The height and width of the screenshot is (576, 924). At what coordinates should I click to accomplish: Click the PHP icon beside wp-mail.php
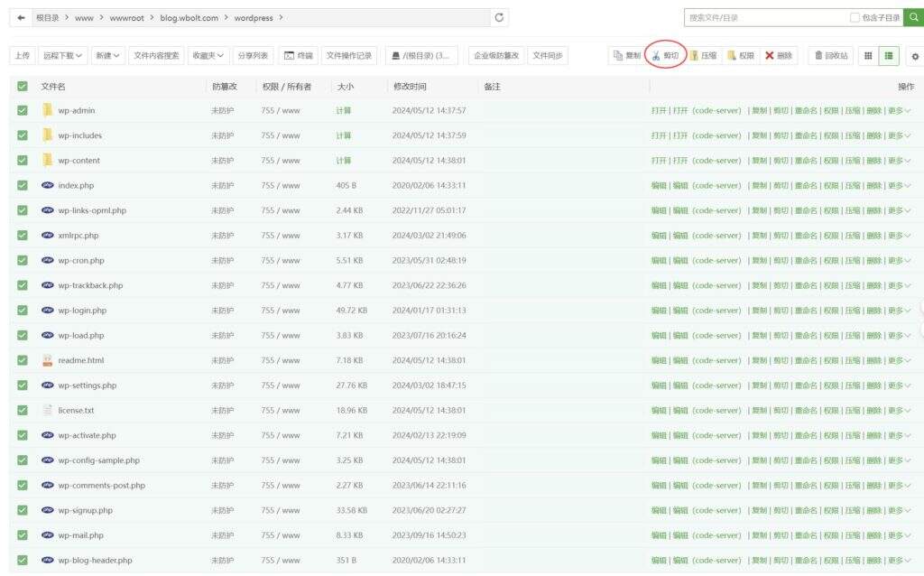click(x=48, y=535)
